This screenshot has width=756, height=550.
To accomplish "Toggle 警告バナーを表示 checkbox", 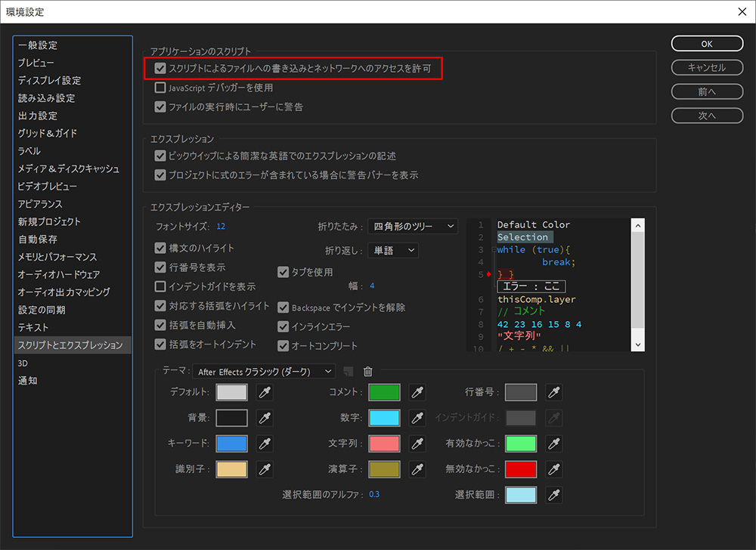I will 160,175.
